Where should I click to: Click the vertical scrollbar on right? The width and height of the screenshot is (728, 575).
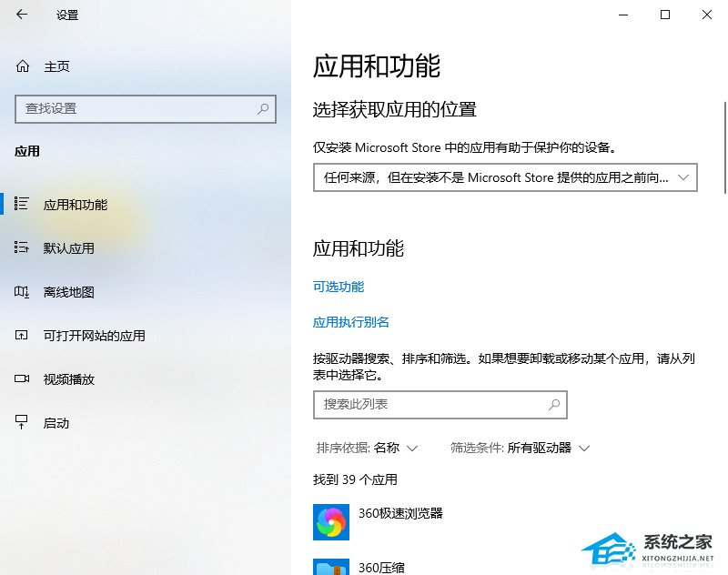(724, 147)
